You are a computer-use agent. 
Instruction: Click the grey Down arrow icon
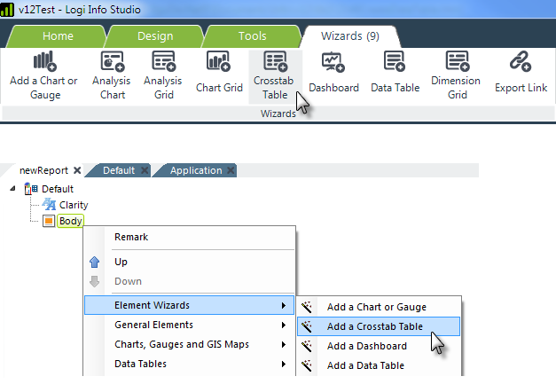click(x=94, y=281)
